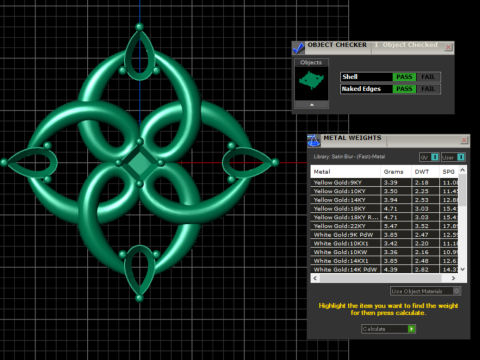
Task: Click the 3.52 DWT value
Action: point(421,226)
